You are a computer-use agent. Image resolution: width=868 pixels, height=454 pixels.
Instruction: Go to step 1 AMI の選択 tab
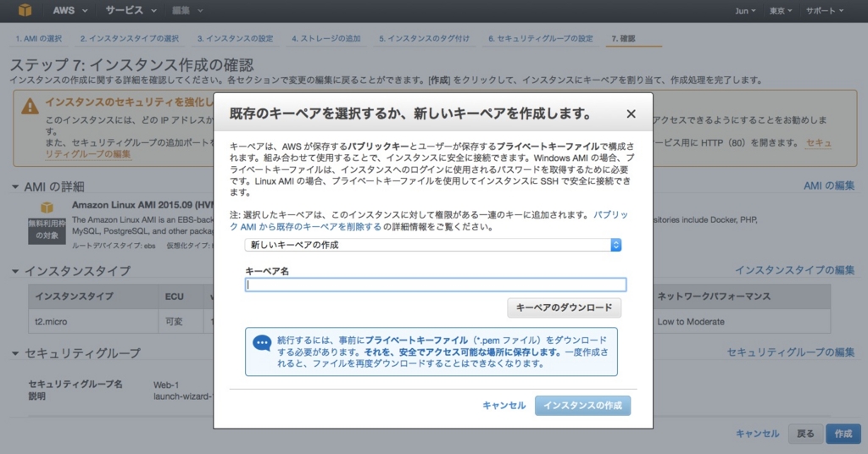pyautogui.click(x=39, y=39)
